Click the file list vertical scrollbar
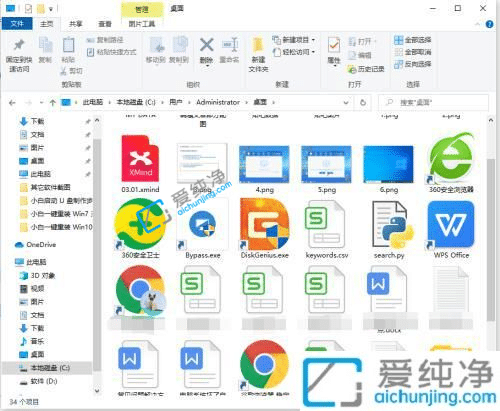The height and width of the screenshot is (411, 500). [491, 240]
